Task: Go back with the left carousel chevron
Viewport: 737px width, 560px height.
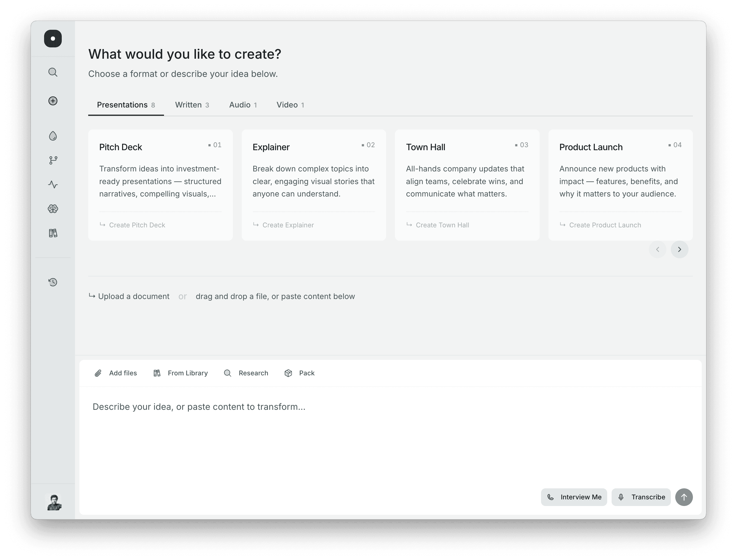Action: click(658, 249)
